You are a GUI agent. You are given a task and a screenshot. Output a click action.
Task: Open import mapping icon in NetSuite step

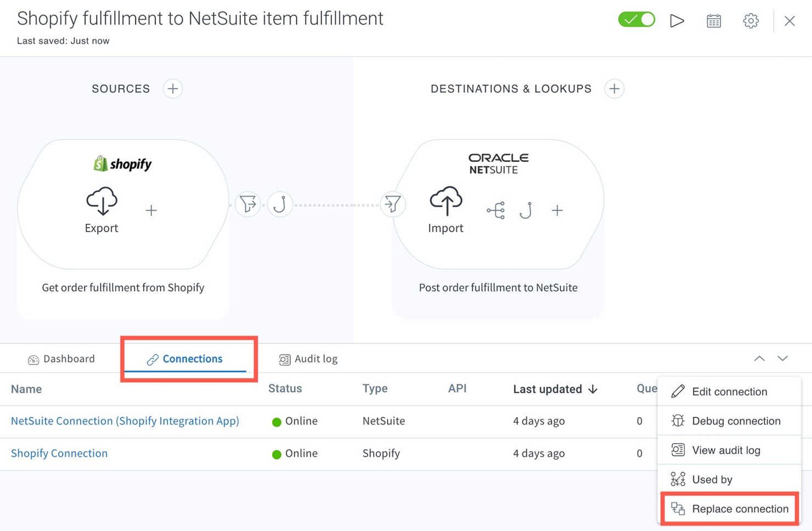[495, 210]
